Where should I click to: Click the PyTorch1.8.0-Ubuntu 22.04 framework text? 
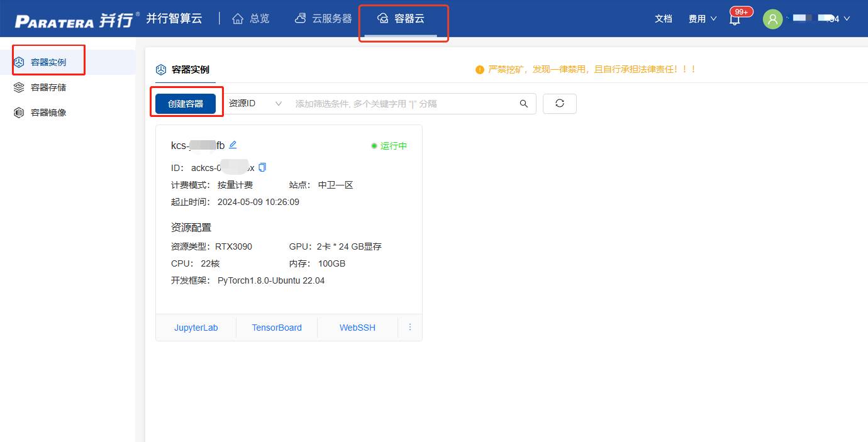click(x=271, y=280)
